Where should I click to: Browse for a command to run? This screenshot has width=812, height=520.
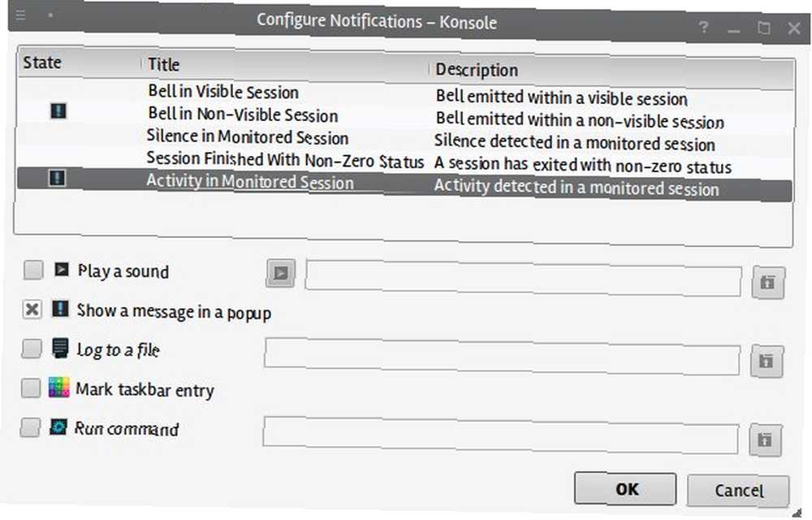765,440
